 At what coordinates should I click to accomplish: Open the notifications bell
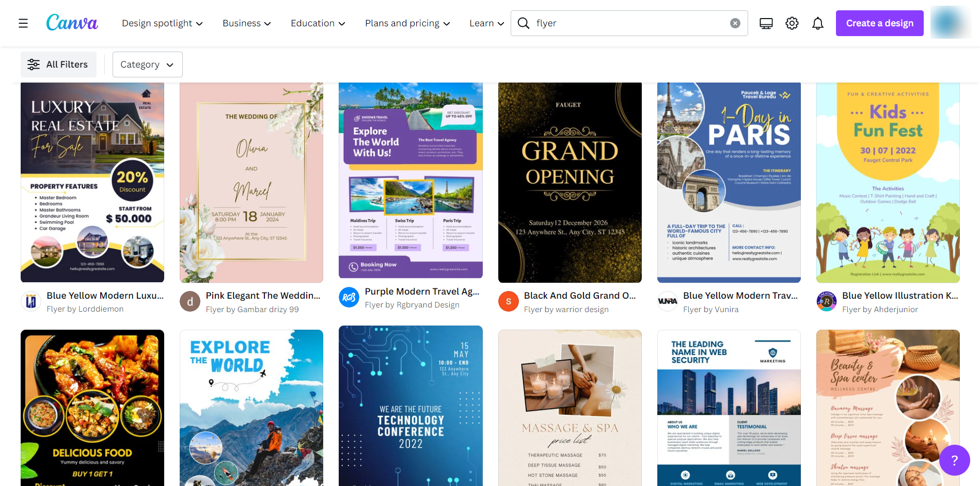817,23
